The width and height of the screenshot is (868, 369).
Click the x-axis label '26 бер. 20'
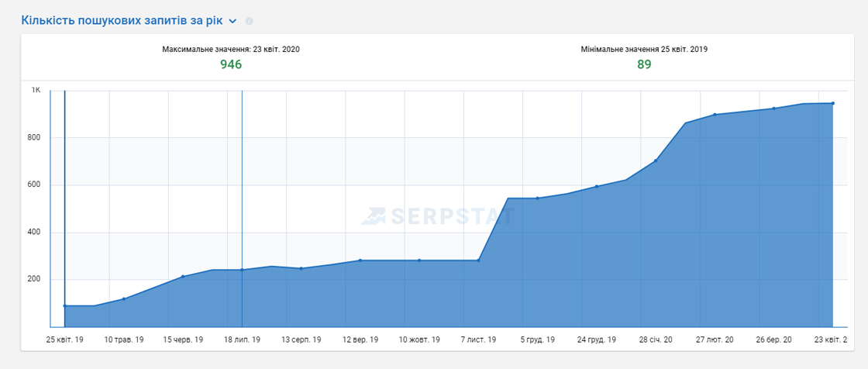pos(774,340)
